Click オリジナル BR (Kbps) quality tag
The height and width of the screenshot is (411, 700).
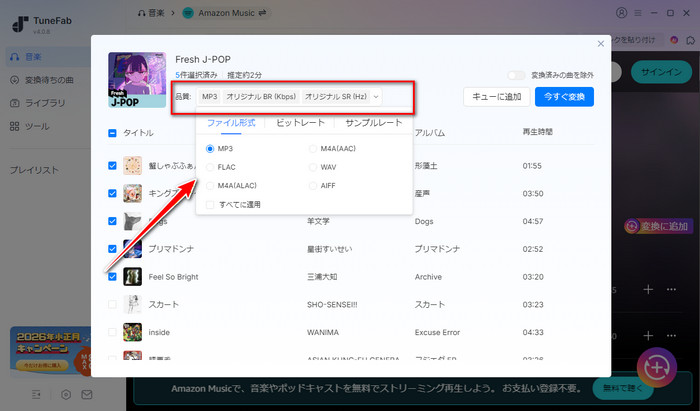pos(261,96)
